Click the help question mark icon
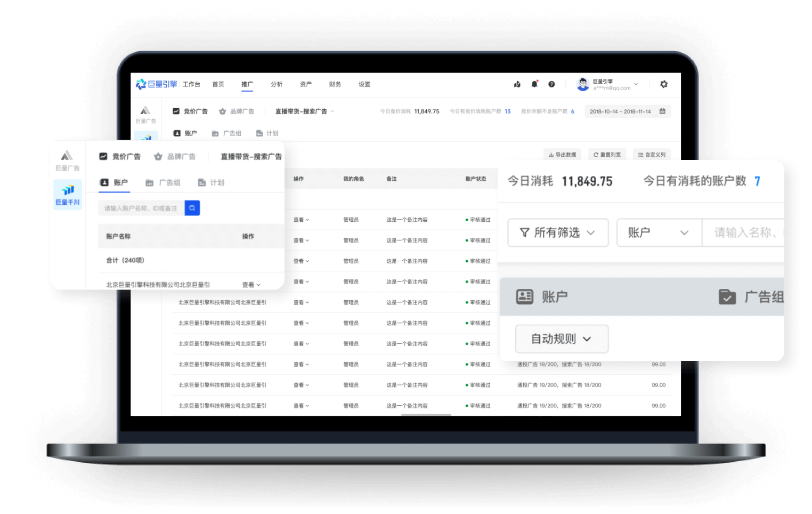812x514 pixels. tap(551, 84)
